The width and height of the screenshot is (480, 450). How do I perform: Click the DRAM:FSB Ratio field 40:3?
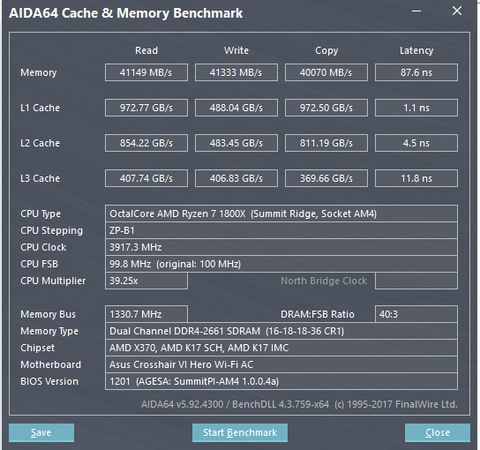[416, 314]
